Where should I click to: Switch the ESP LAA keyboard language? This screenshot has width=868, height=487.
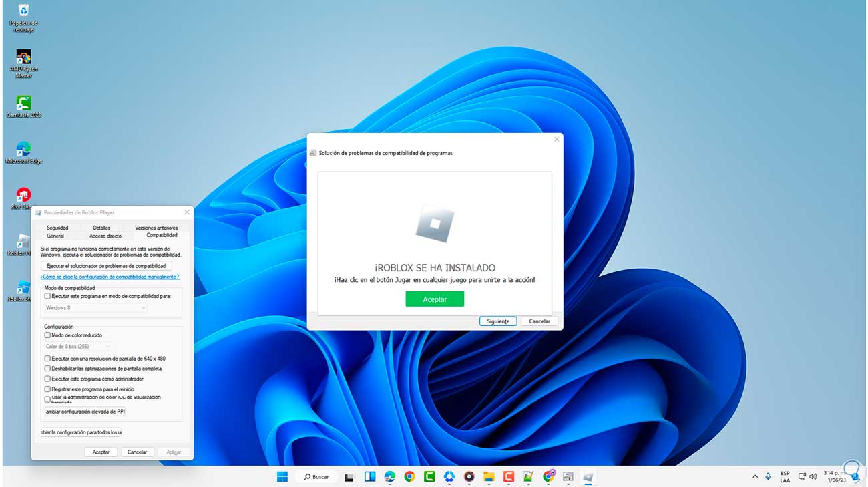tap(785, 477)
